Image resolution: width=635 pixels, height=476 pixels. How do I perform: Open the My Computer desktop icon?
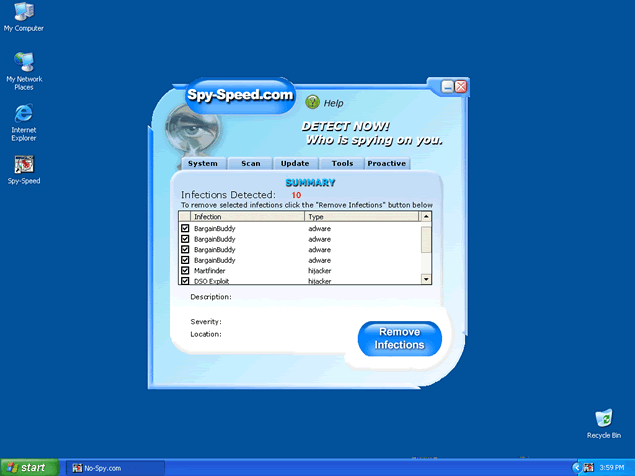coord(23,12)
